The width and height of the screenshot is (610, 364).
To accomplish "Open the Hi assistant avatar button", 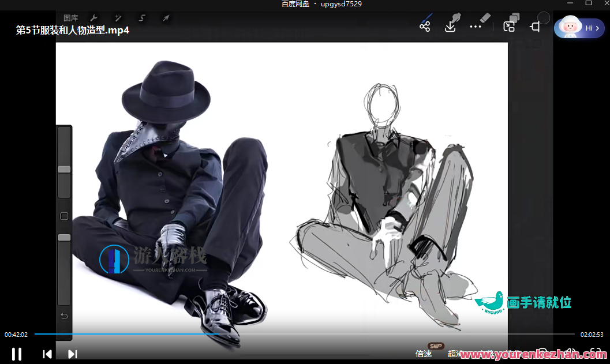I will click(579, 28).
